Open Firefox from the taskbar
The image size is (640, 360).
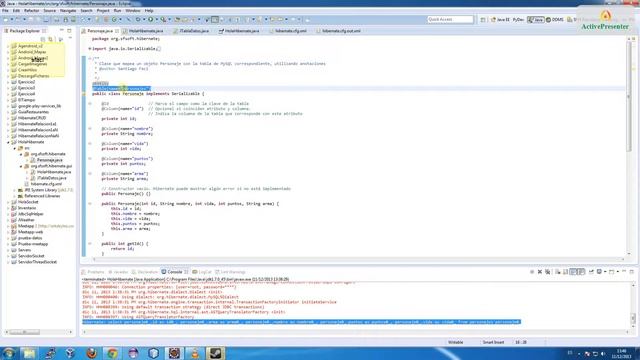click(92, 353)
